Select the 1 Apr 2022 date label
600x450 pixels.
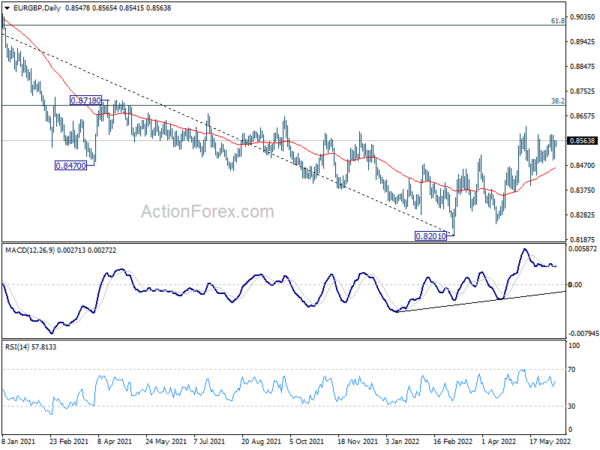499,442
